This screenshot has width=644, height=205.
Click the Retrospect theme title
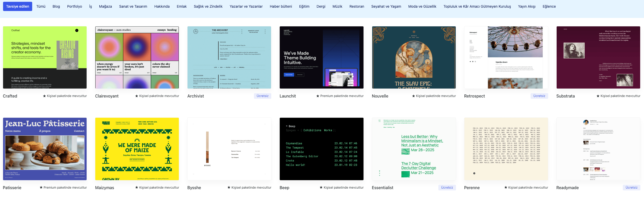click(474, 96)
